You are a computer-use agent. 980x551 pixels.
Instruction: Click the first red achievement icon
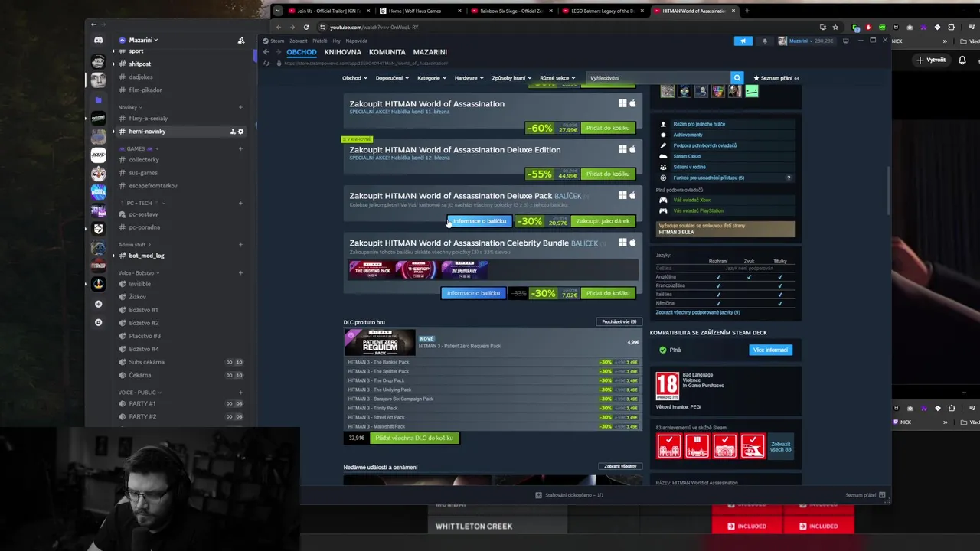tap(669, 445)
